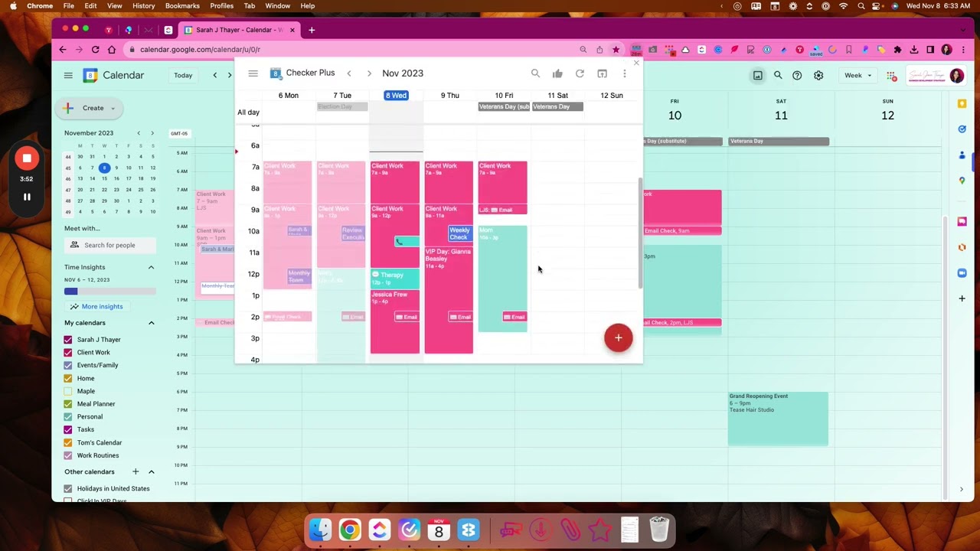Open Contacts in the side panel
The height and width of the screenshot is (551, 980).
click(962, 155)
